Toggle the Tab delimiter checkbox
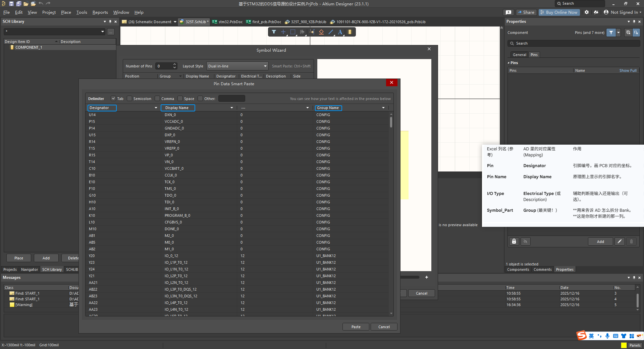 coord(113,98)
